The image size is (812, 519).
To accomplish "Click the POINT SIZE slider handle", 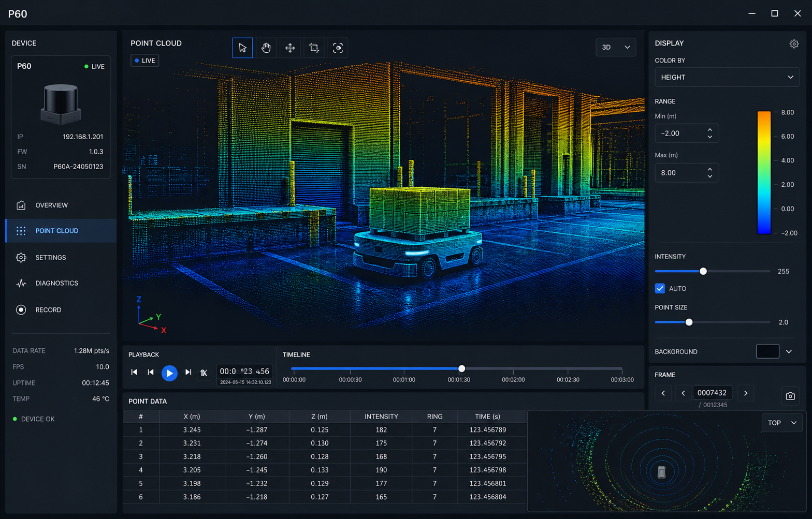I will pyautogui.click(x=689, y=322).
